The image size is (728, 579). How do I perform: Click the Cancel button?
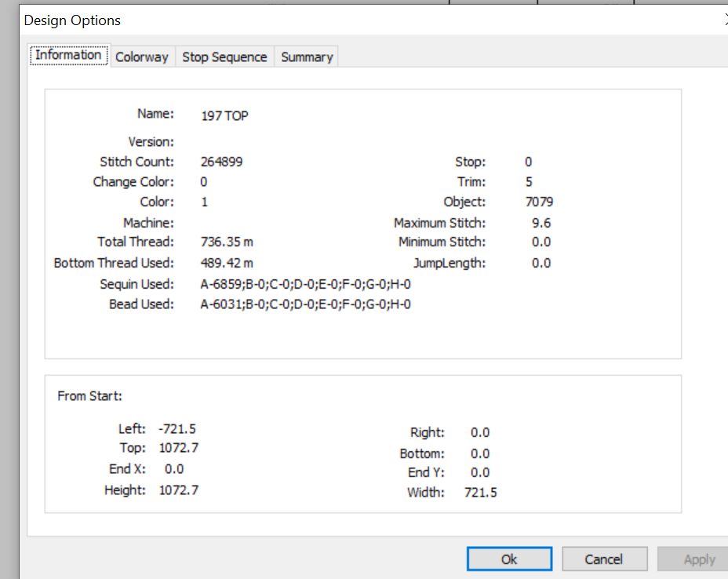click(604, 559)
